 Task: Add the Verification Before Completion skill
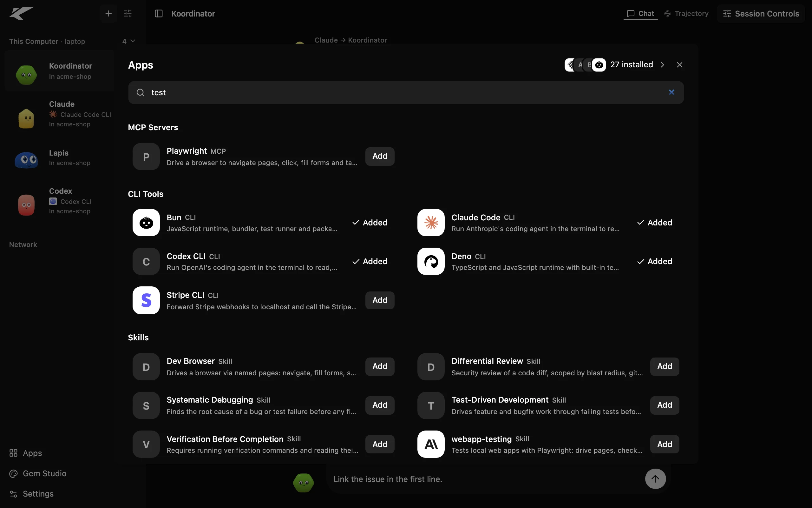click(x=379, y=444)
